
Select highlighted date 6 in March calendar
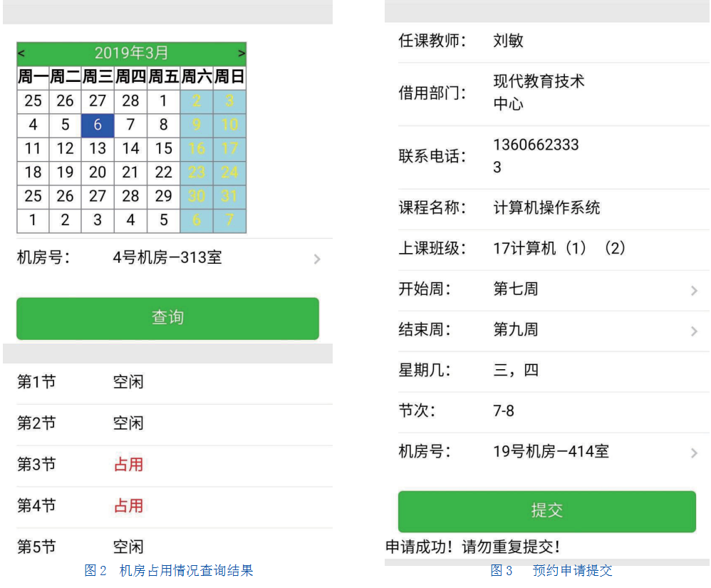(98, 125)
